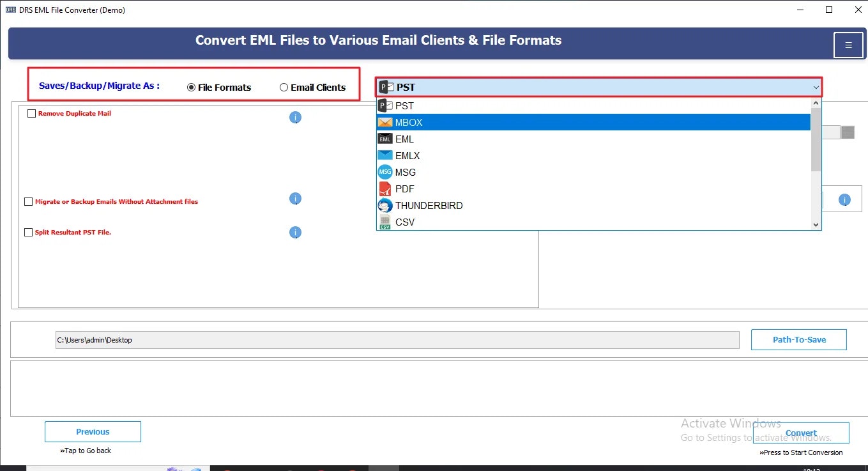Click the MSG round icon
This screenshot has width=868, height=471.
point(385,172)
